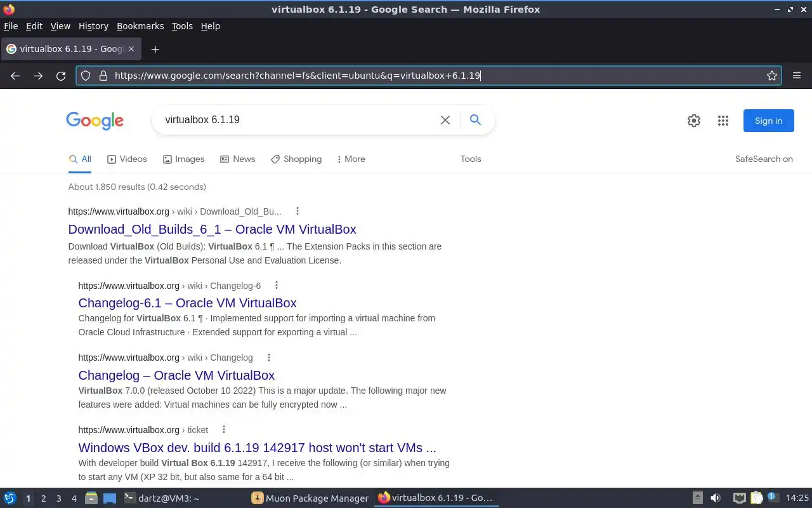
Task: Open file manager from taskbar
Action: coord(91,498)
